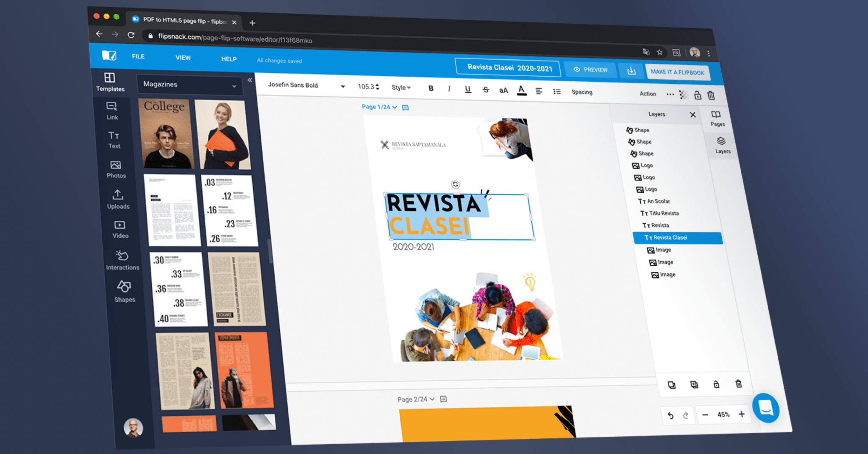Click the trash icon in top toolbar
Viewport: 868px width, 454px height.
(x=711, y=95)
